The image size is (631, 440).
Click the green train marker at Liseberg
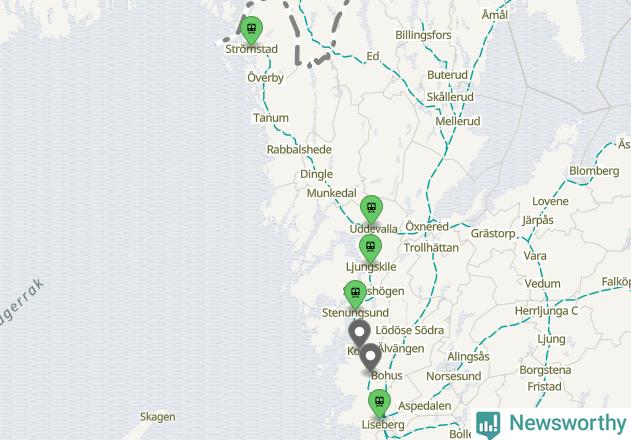tap(379, 403)
